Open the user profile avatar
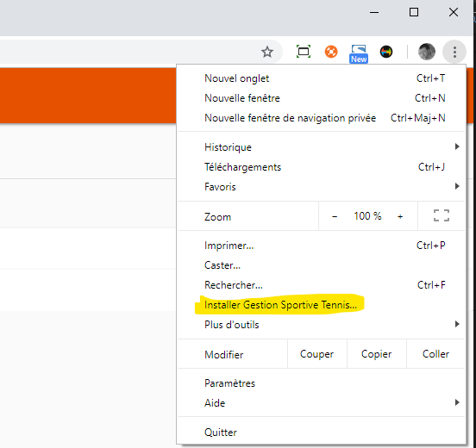Image resolution: width=476 pixels, height=448 pixels. (427, 52)
